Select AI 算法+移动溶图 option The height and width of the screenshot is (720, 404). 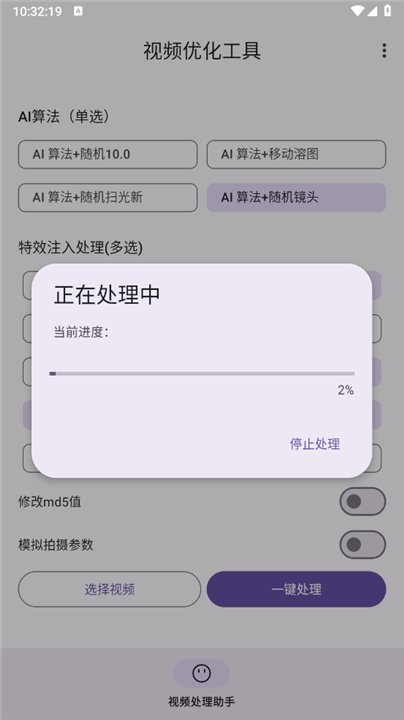pos(296,154)
